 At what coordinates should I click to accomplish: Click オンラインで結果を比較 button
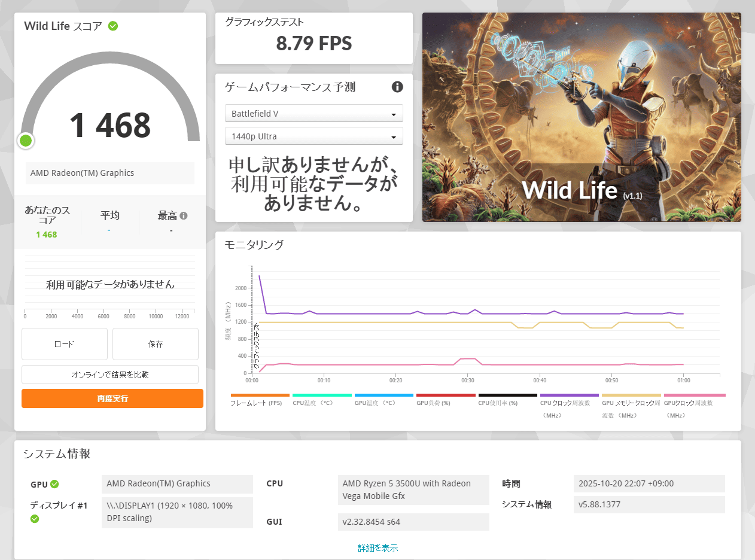(x=109, y=375)
